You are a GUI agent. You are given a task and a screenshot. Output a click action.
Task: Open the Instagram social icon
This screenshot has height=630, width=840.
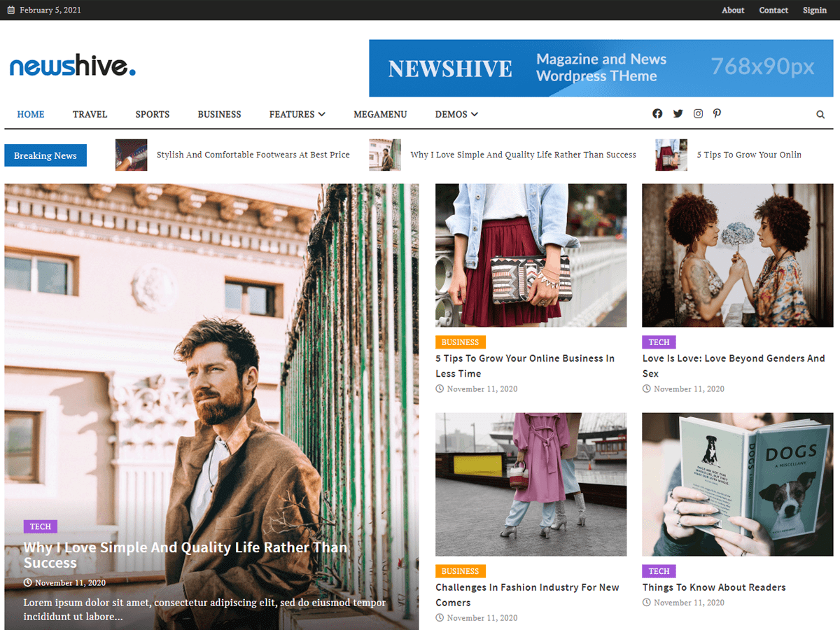pyautogui.click(x=698, y=113)
